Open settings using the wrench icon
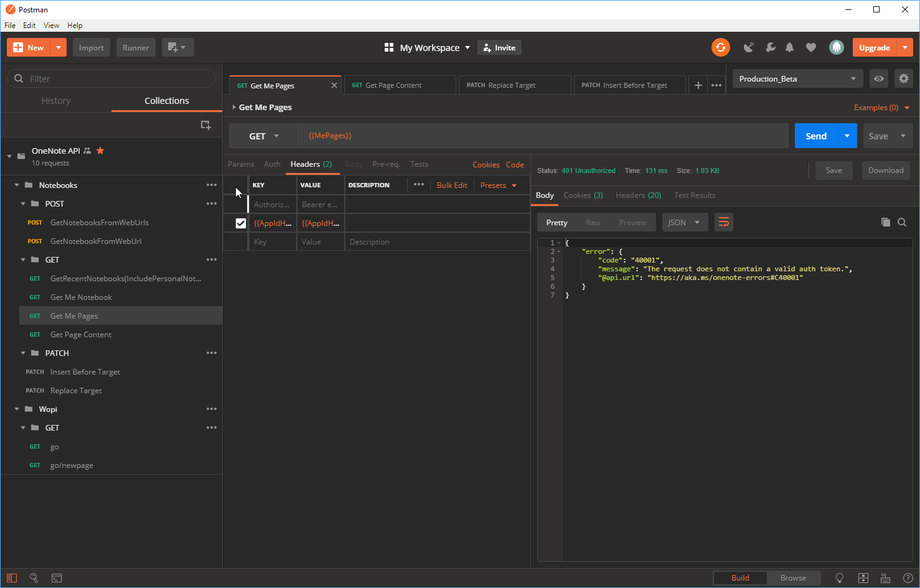Viewport: 920px width, 588px height. click(770, 47)
